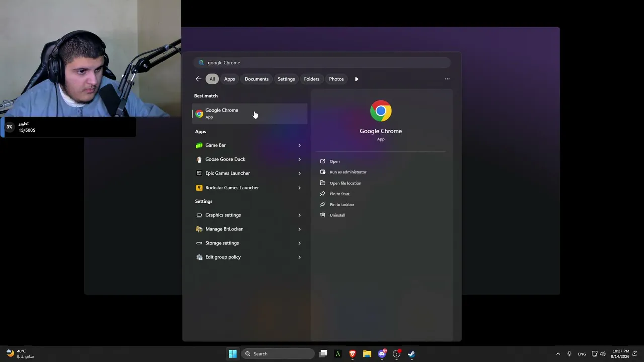Expand the Epic Games Launcher result chevron
Screen dimensions: 644x362
coord(299,173)
